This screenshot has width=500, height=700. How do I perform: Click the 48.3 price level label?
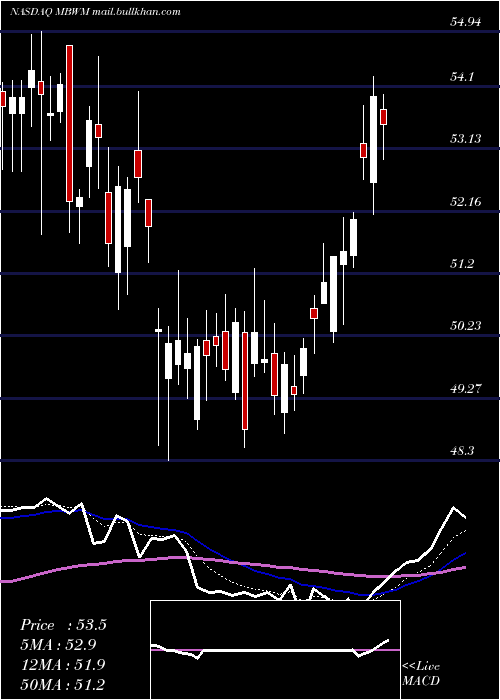[x=462, y=451]
